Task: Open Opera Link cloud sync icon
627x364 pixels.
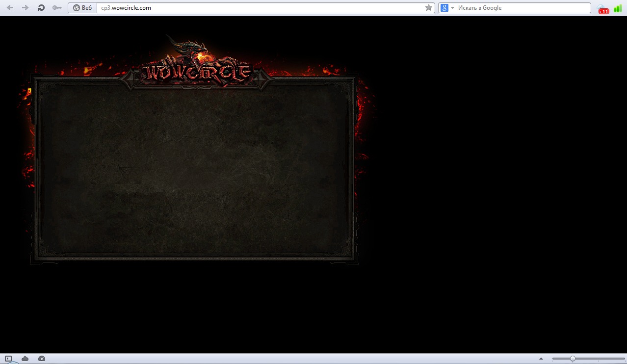Action: [x=25, y=359]
